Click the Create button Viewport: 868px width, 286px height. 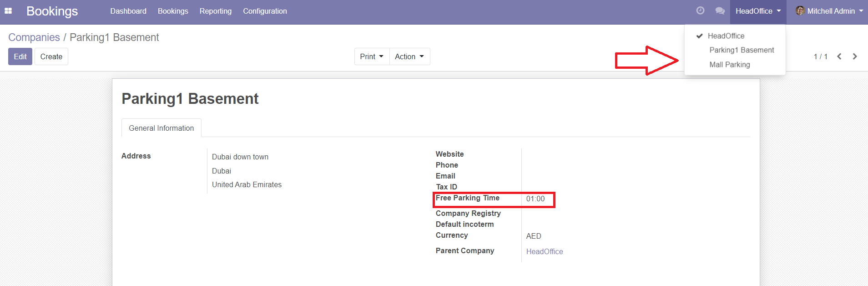(51, 56)
